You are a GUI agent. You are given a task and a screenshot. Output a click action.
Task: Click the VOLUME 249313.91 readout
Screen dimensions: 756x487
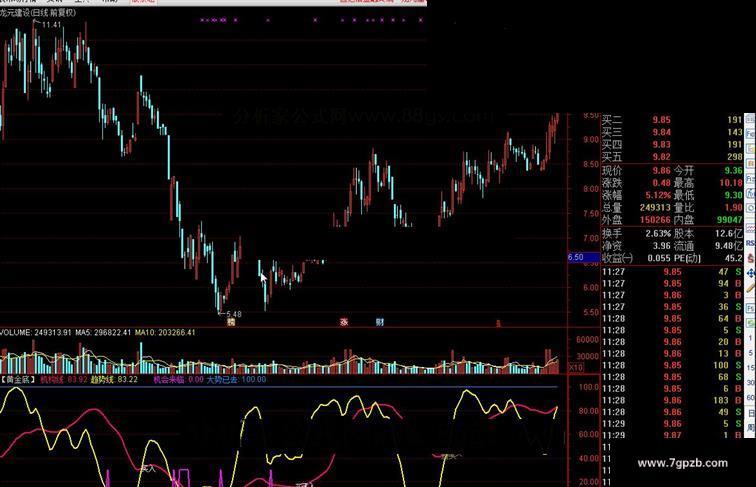pos(36,332)
